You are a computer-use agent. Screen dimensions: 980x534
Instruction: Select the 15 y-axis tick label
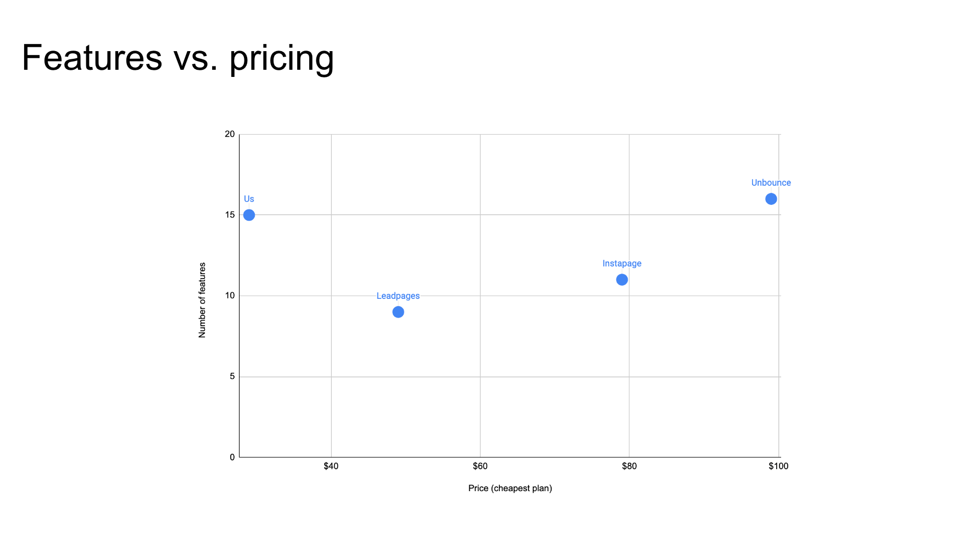(x=230, y=215)
